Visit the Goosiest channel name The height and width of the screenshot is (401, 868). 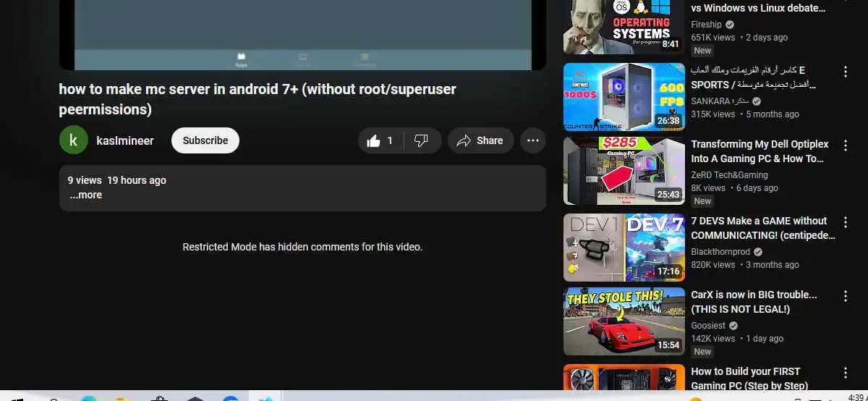pyautogui.click(x=708, y=325)
